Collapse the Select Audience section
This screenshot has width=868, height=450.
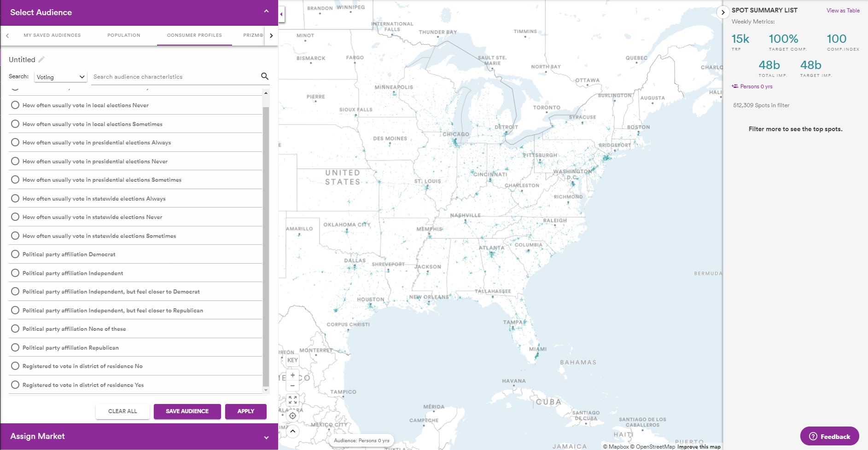[266, 12]
